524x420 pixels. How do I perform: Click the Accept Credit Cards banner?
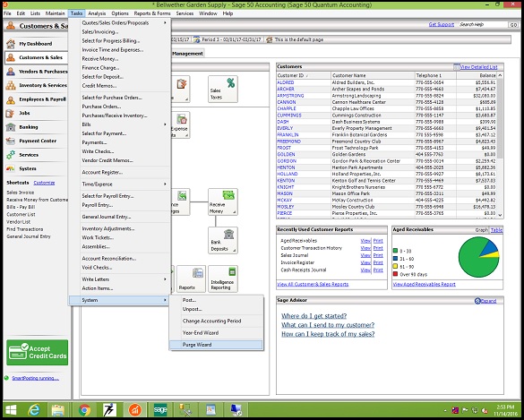37,353
